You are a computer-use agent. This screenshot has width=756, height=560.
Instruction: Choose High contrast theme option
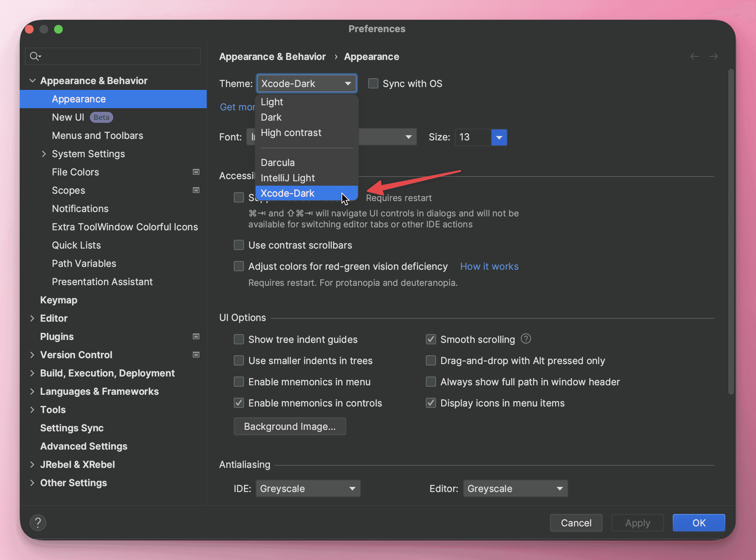[x=291, y=132]
